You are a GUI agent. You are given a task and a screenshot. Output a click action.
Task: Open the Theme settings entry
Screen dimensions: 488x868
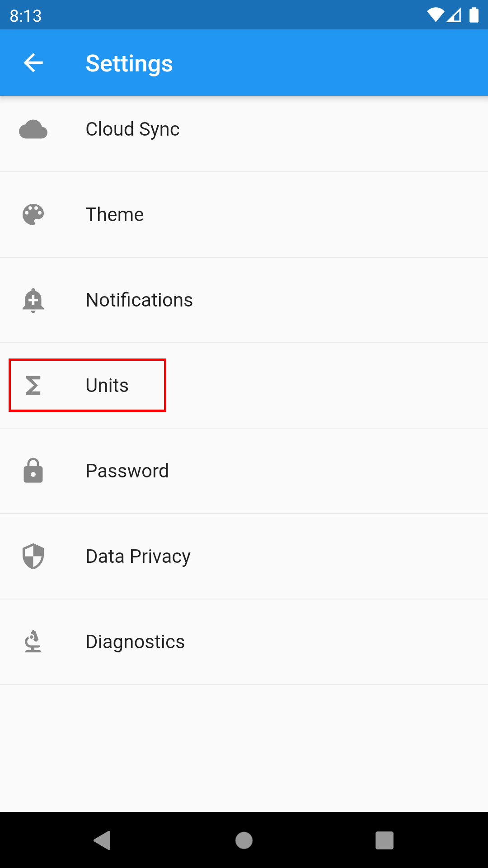115,215
